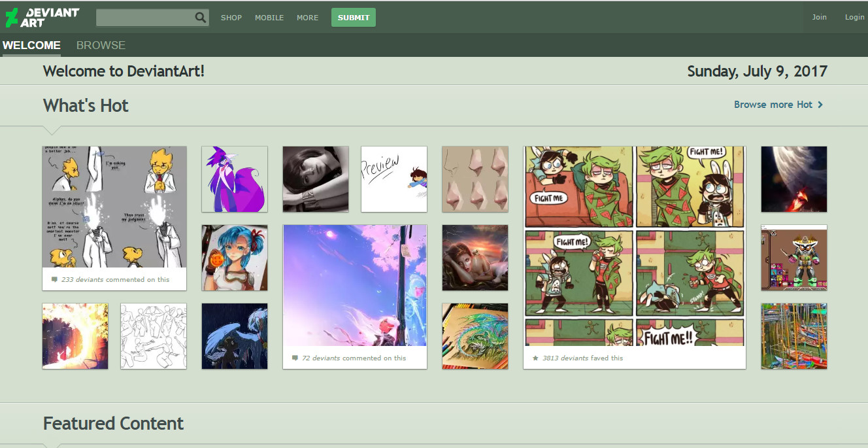Screen dimensions: 868x448
Task: Open the green dragon pencil drawing thumbnail
Action: tap(475, 336)
